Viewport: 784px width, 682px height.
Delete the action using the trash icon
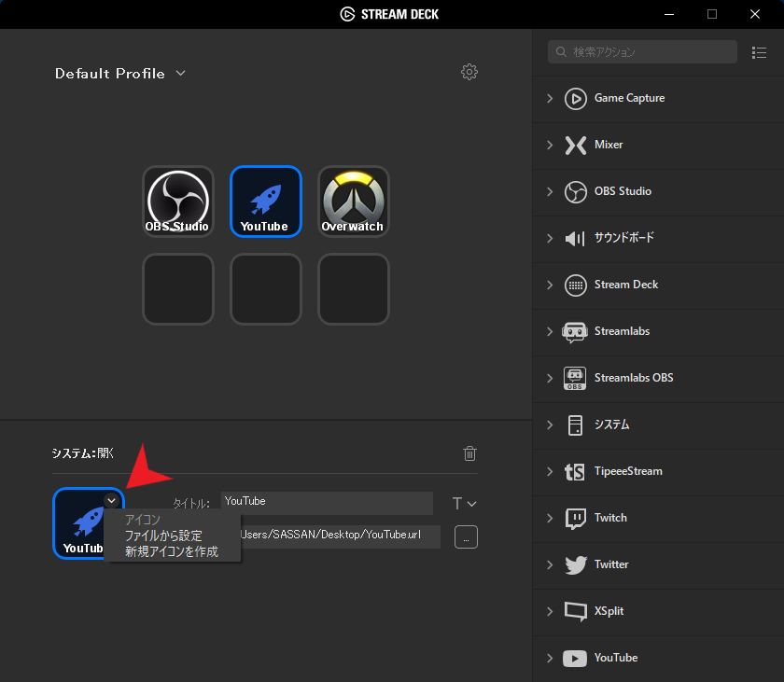(x=469, y=453)
